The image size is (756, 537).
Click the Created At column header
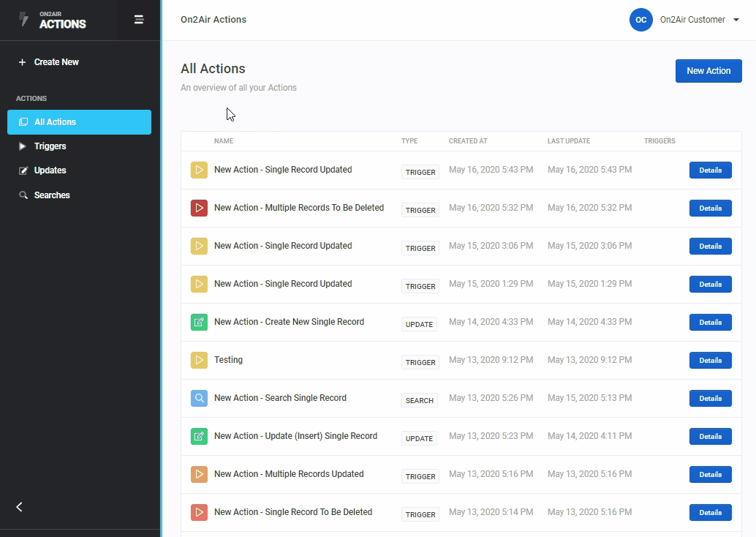[468, 141]
